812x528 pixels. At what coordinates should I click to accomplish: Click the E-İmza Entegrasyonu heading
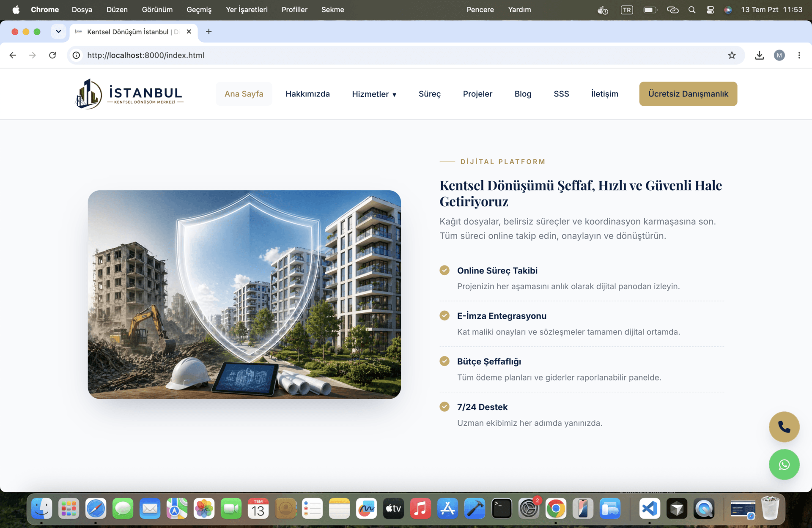pyautogui.click(x=502, y=316)
